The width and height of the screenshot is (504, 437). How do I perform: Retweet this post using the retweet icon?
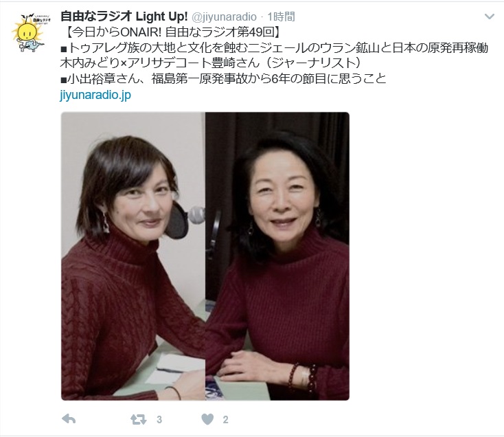(x=139, y=419)
